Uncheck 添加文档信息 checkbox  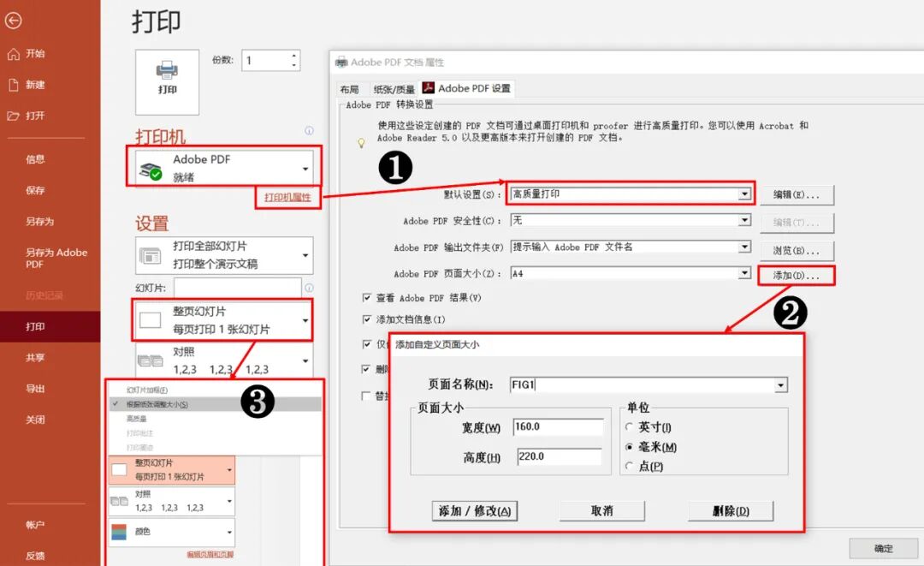tap(367, 319)
